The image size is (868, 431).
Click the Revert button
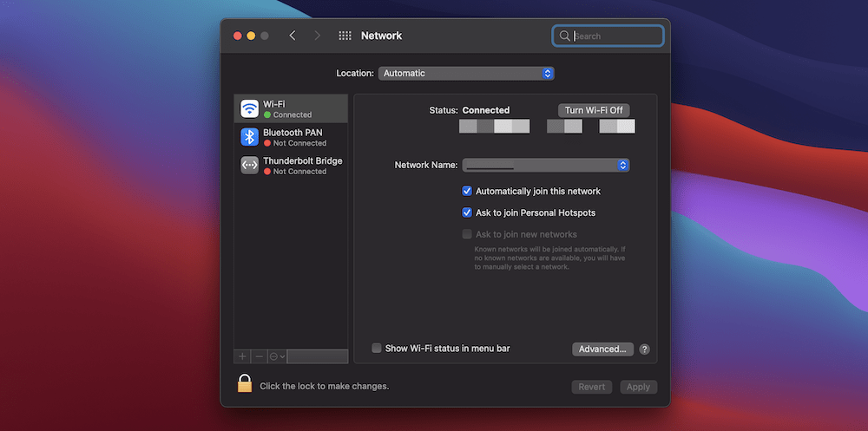click(x=592, y=387)
